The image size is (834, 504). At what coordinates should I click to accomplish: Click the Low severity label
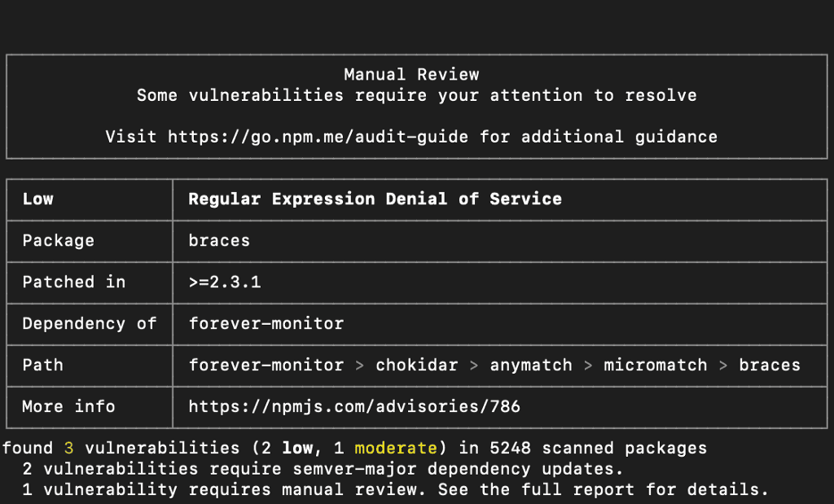point(38,199)
